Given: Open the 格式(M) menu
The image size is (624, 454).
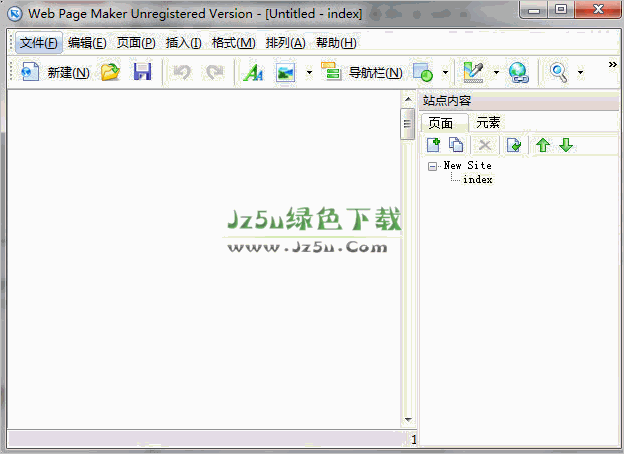Looking at the screenshot, I should [x=234, y=43].
